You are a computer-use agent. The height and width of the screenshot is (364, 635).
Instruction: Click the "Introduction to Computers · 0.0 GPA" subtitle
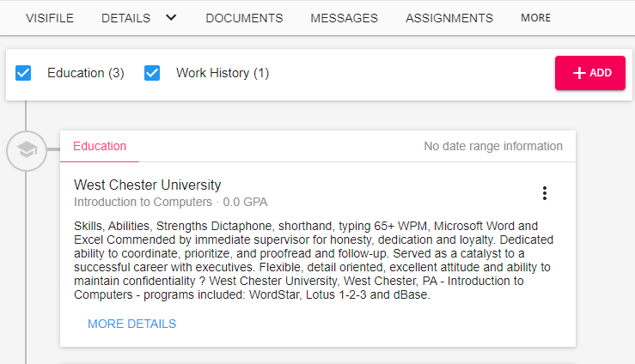click(170, 203)
